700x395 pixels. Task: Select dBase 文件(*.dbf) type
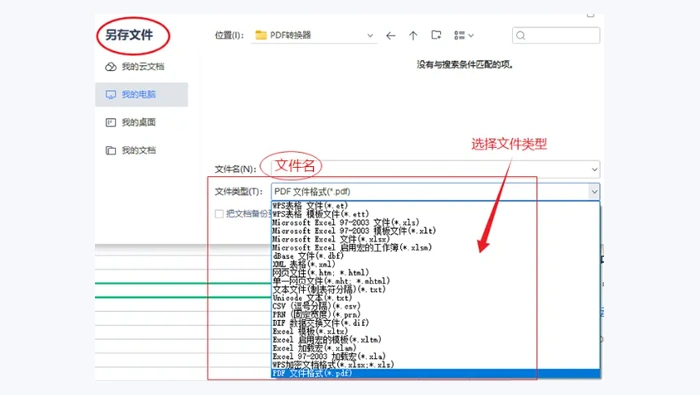(x=435, y=256)
